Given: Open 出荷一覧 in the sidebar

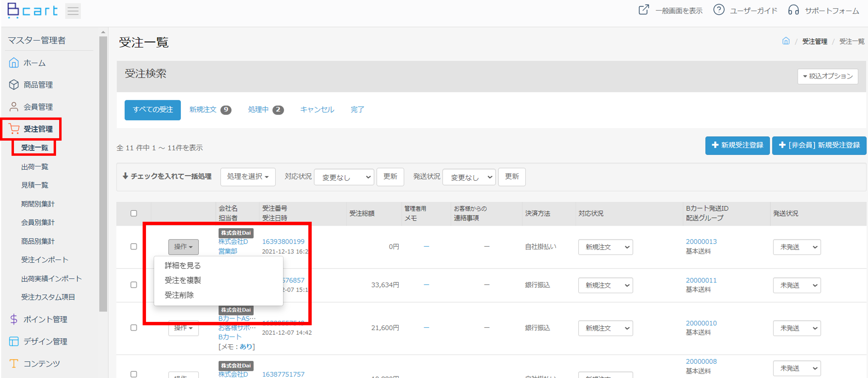Looking at the screenshot, I should tap(35, 167).
